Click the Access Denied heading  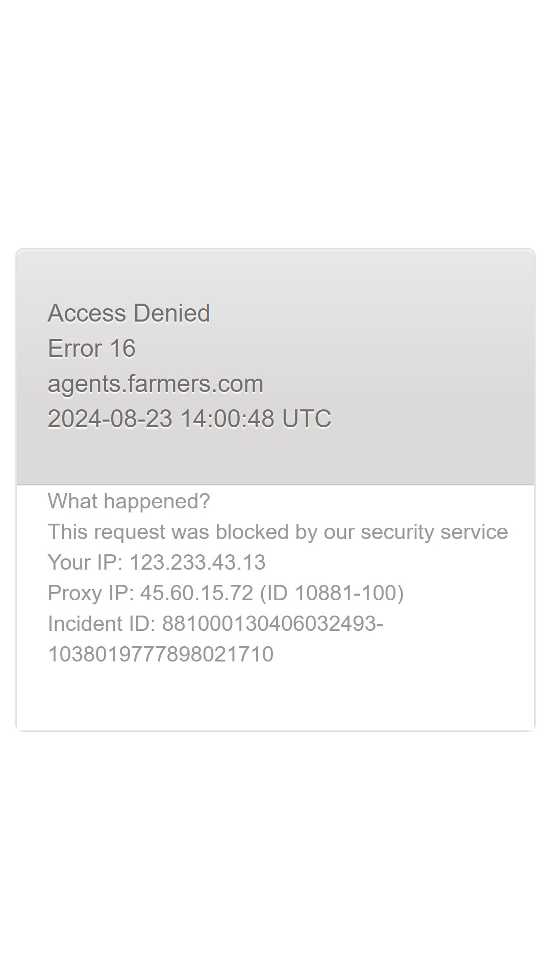[x=129, y=313]
